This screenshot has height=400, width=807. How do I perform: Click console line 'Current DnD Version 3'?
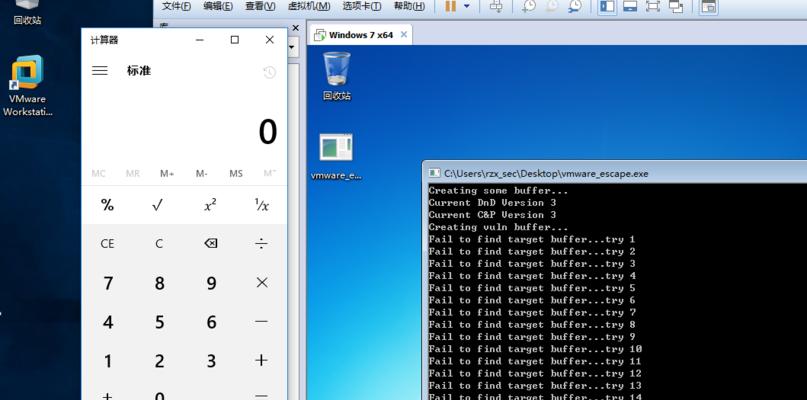pyautogui.click(x=492, y=203)
